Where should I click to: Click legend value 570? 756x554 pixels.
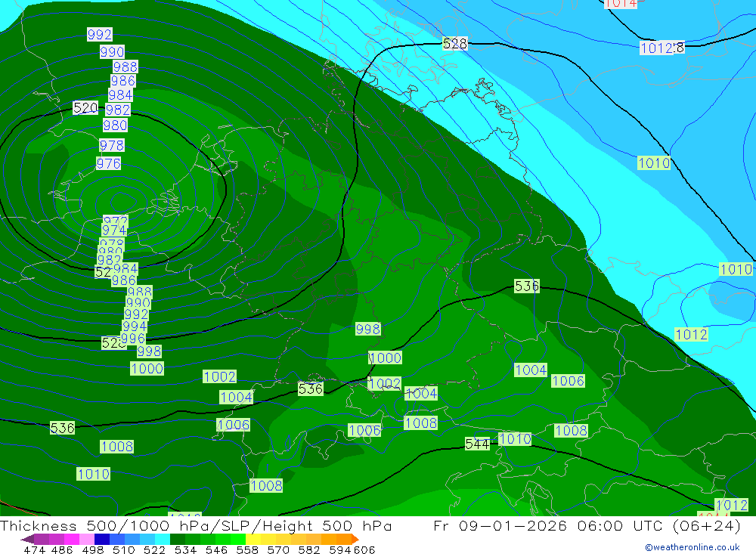(x=277, y=549)
